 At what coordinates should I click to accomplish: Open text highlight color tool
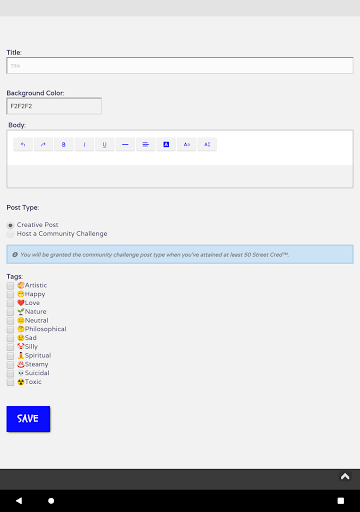166,144
